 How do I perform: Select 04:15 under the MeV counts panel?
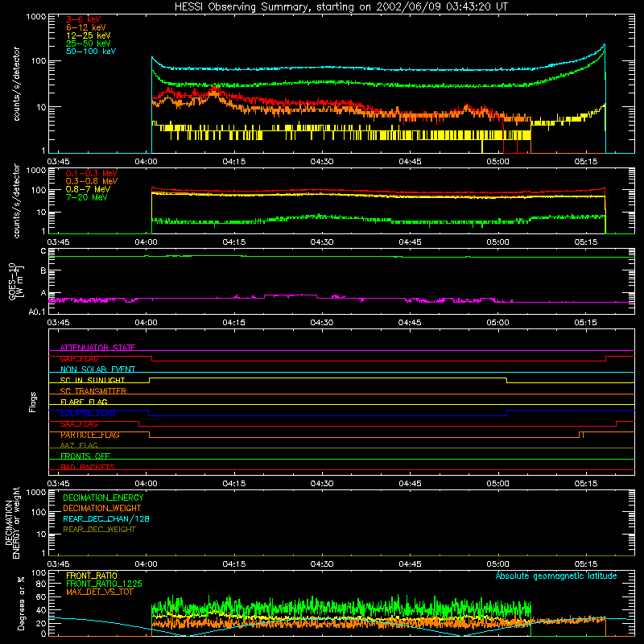coord(234,242)
